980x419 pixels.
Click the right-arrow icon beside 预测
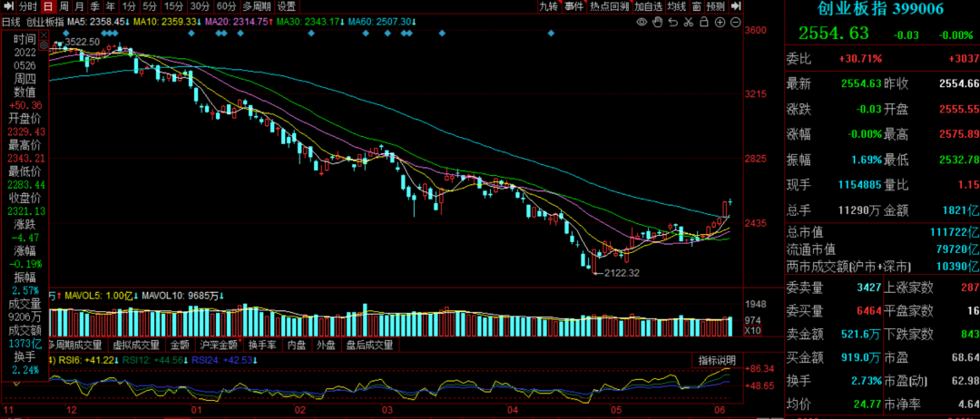pyautogui.click(x=736, y=7)
